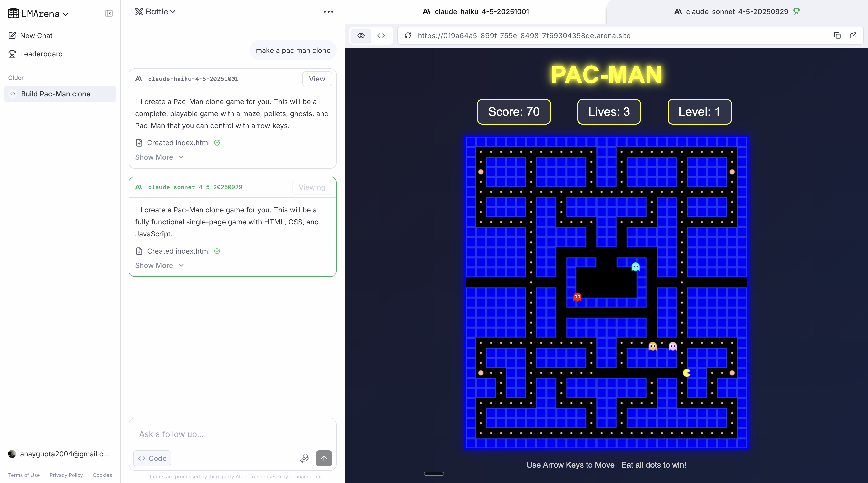Send the follow-up message arrow

pos(323,458)
